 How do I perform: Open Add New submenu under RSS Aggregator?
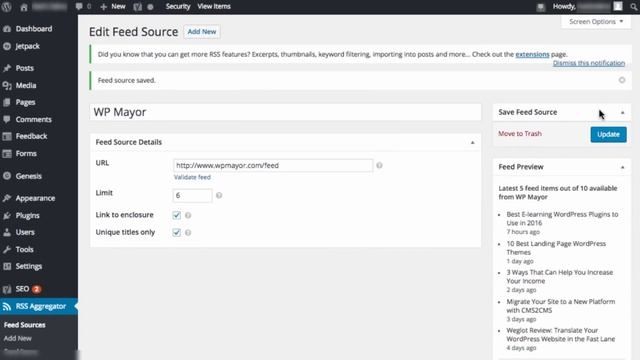pos(18,338)
